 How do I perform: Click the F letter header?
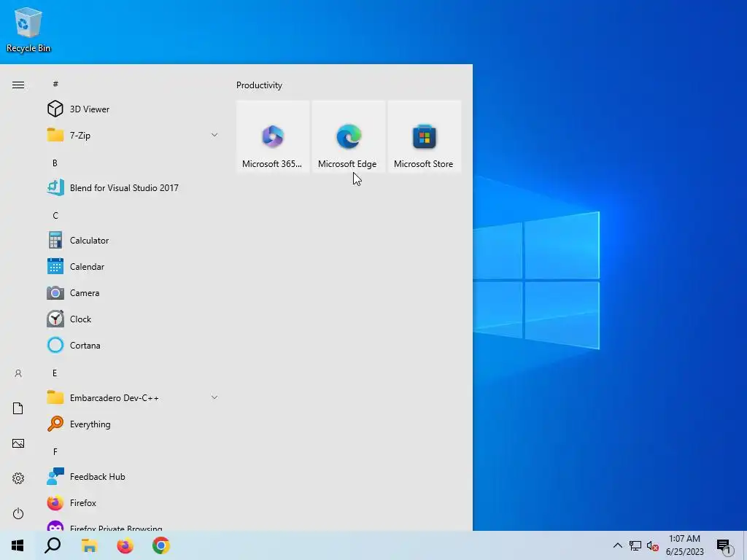tap(55, 452)
